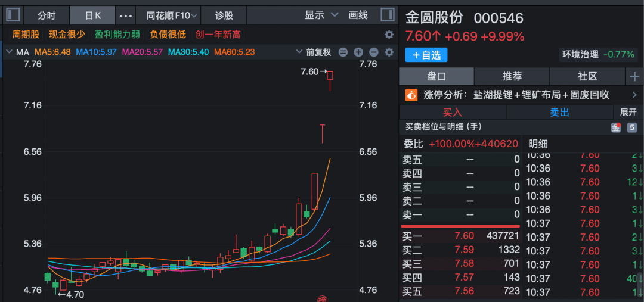The height and width of the screenshot is (302, 644).
Task: Toggle the left sidebar panel icon
Action: 13,15
